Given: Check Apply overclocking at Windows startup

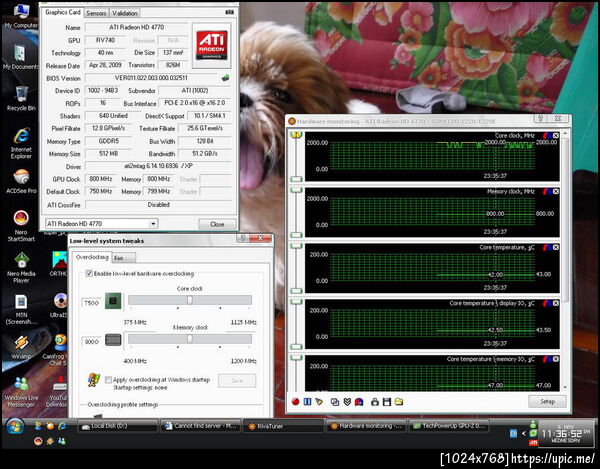Looking at the screenshot, I should click(x=108, y=379).
